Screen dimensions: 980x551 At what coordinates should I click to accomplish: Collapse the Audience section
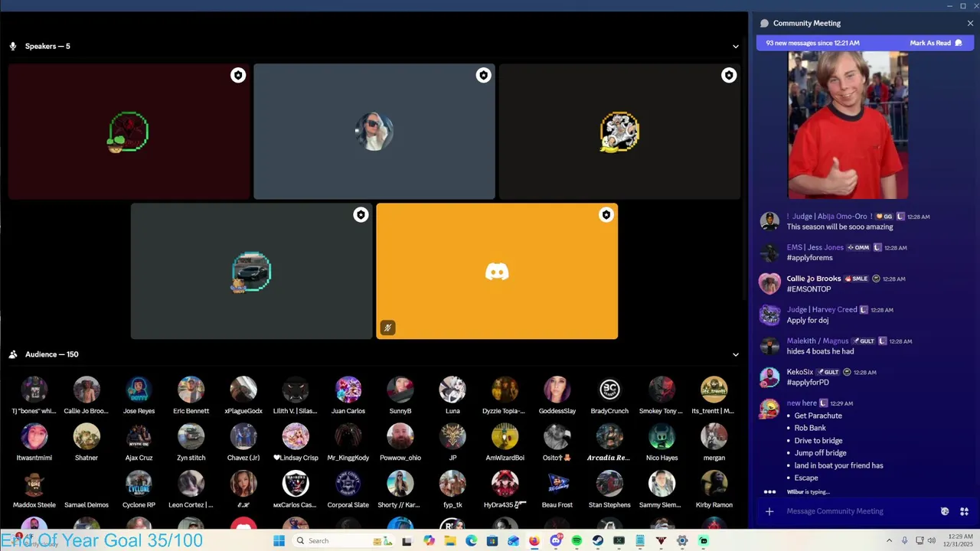tap(736, 354)
